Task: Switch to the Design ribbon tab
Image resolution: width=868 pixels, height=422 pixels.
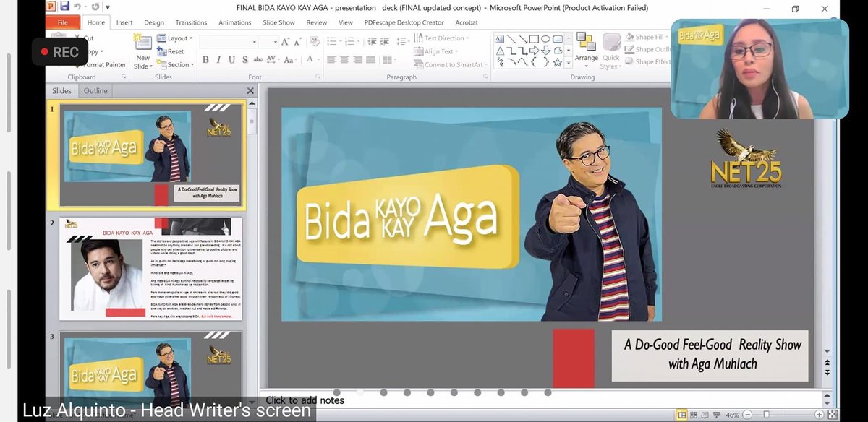Action: tap(154, 22)
